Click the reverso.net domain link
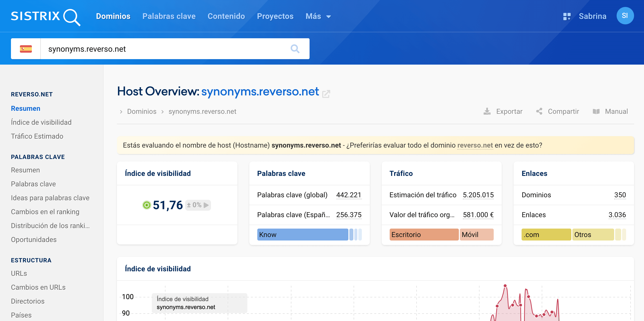 pos(475,145)
